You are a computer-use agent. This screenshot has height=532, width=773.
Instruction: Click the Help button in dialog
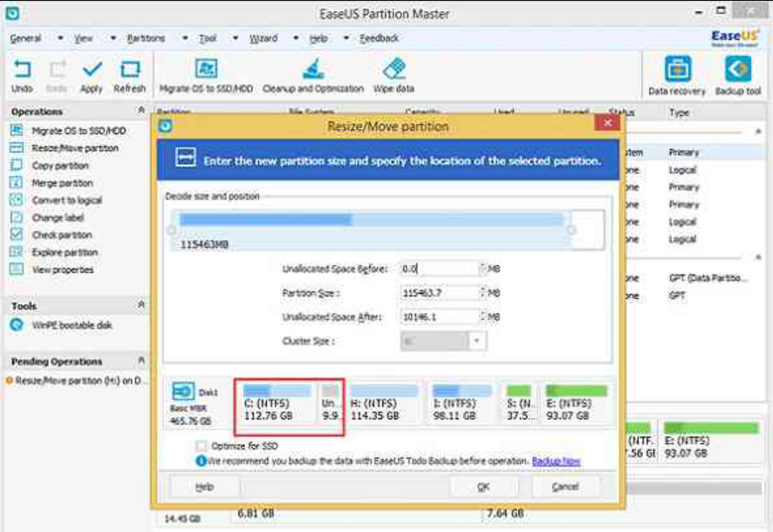tap(204, 487)
